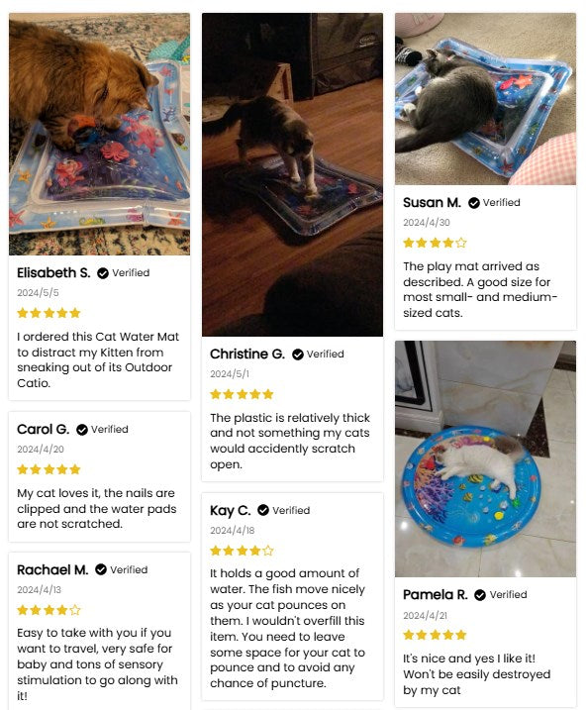Click Carol G.'s verified checkmark icon

tap(82, 429)
